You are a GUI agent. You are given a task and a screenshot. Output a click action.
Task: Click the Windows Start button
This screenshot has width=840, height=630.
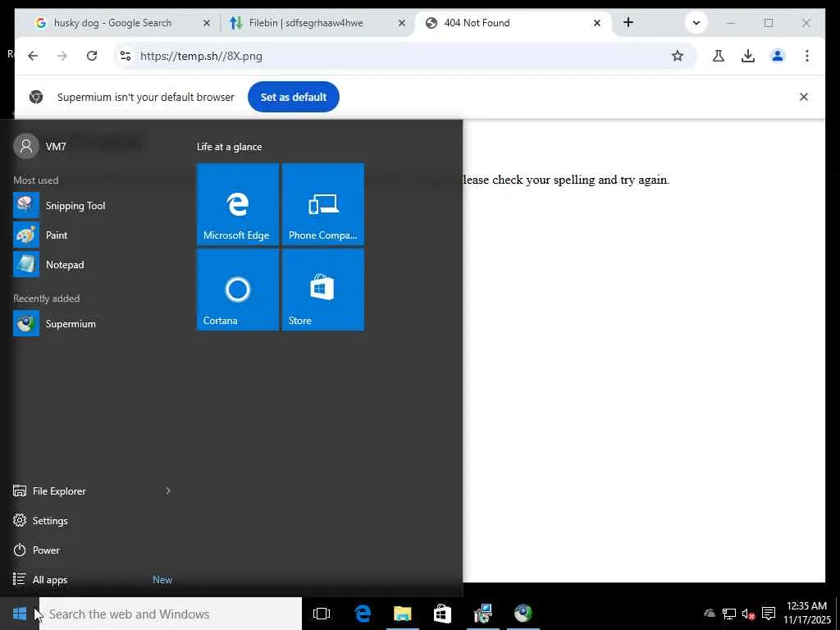[x=20, y=614]
